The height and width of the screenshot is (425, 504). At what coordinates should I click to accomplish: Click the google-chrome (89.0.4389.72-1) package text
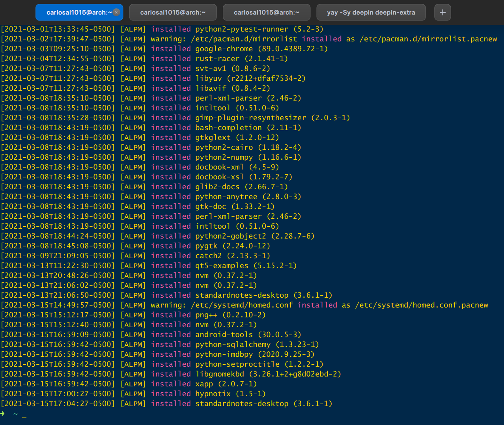point(261,49)
